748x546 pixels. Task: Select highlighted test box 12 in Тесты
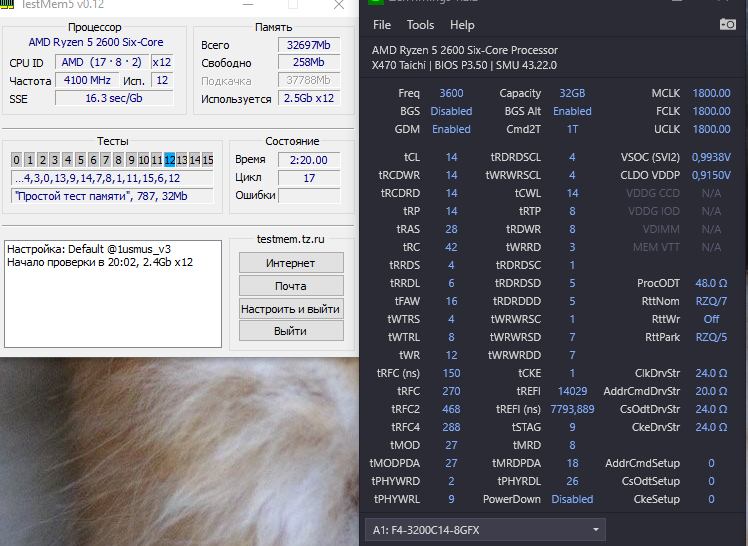[x=169, y=160]
